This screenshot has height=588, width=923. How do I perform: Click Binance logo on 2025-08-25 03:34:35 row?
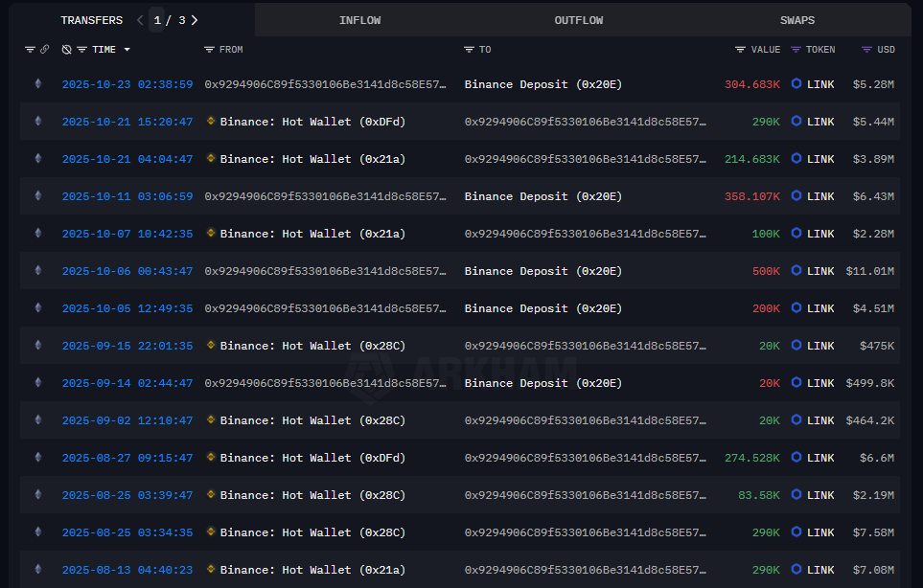pos(211,531)
